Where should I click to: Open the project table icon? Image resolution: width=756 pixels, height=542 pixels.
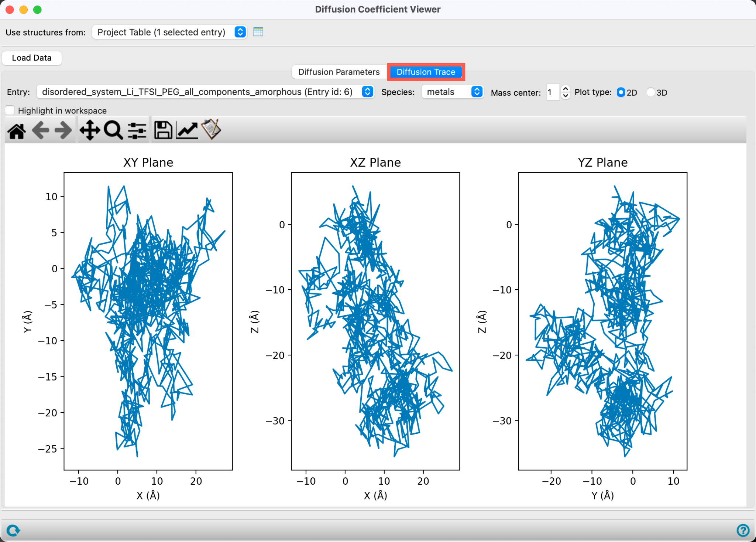258,32
